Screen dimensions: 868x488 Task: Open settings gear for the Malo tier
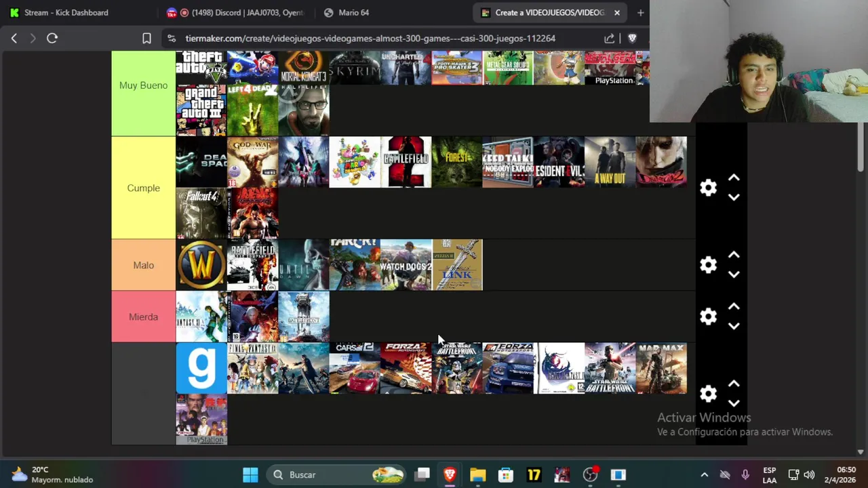[708, 265]
